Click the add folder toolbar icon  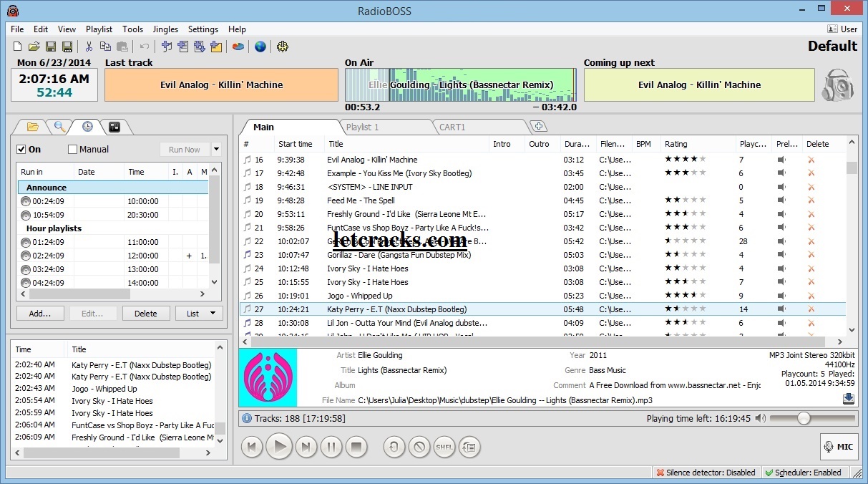coord(216,47)
